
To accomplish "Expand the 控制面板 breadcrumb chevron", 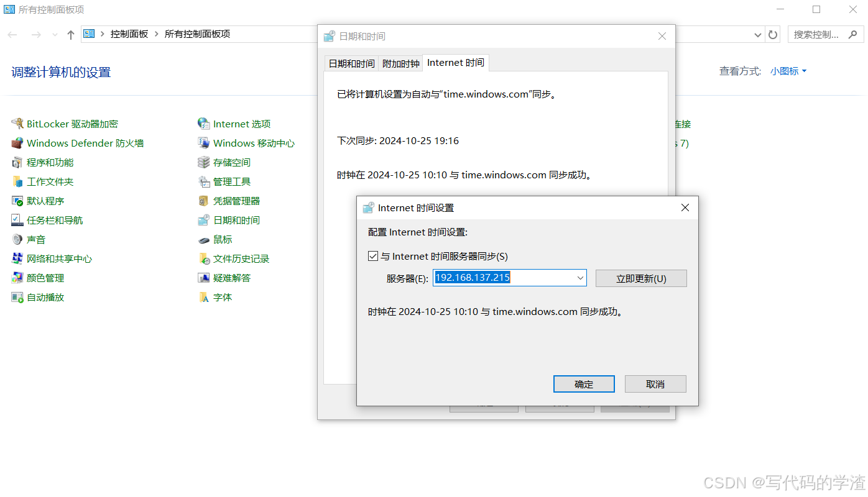I will (156, 34).
